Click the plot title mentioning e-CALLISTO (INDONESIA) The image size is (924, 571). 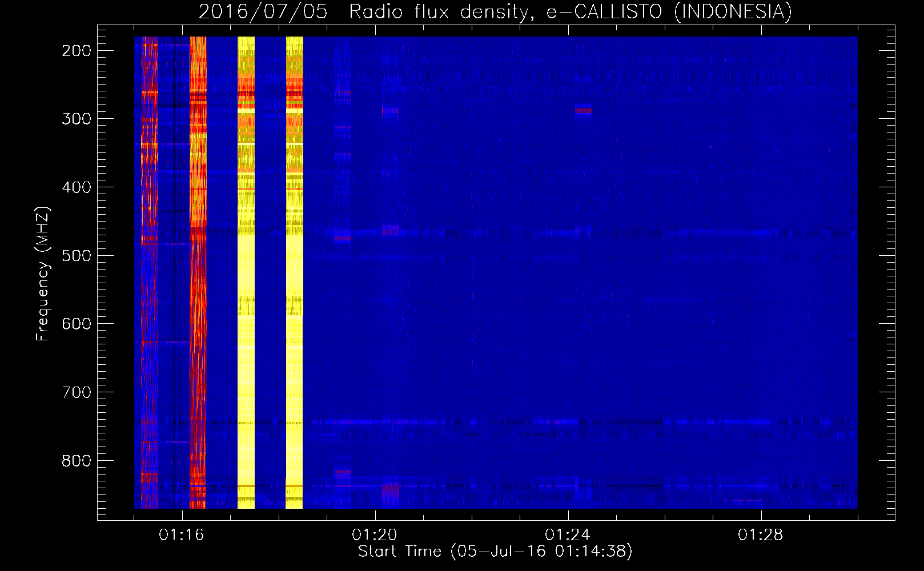[x=495, y=11]
